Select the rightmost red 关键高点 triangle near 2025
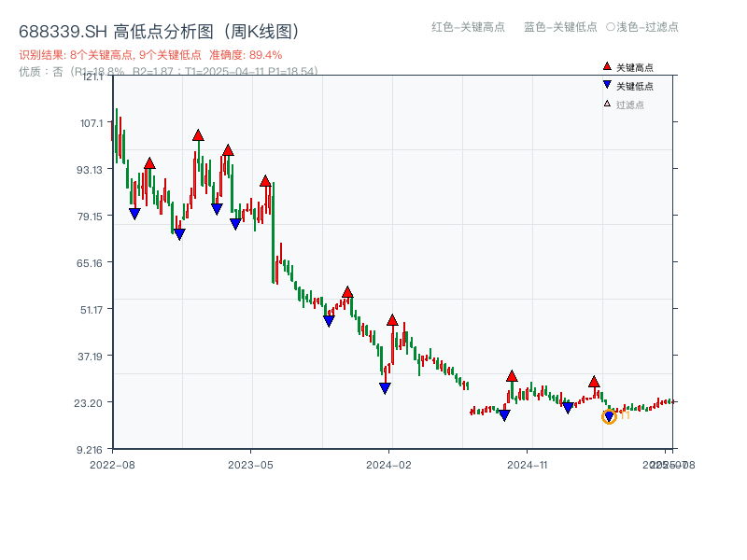Image resolution: width=747 pixels, height=560 pixels. tap(594, 381)
